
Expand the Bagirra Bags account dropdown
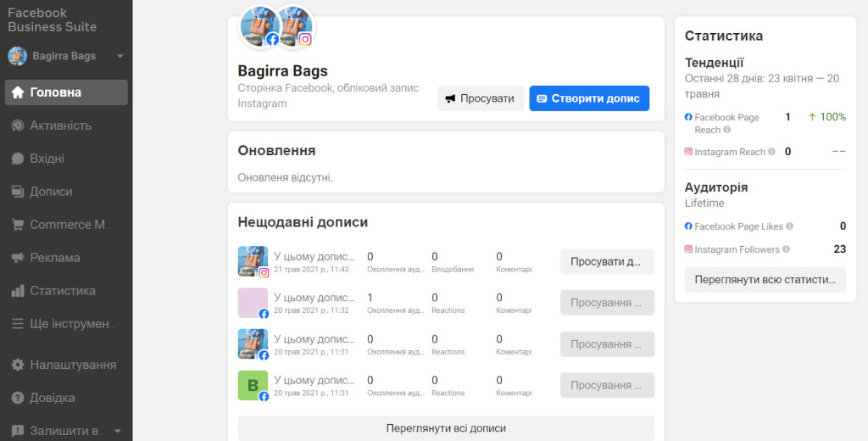(120, 57)
